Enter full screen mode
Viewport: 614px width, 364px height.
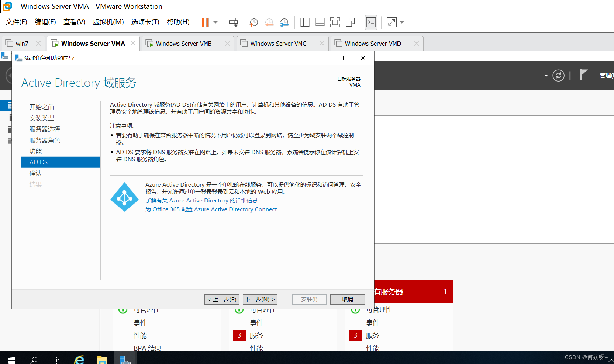click(x=335, y=22)
